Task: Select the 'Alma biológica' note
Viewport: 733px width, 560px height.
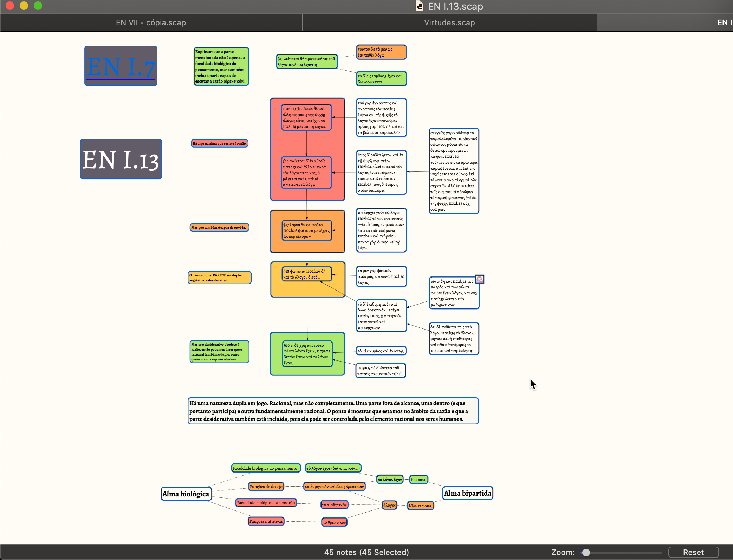Action: pos(186,494)
